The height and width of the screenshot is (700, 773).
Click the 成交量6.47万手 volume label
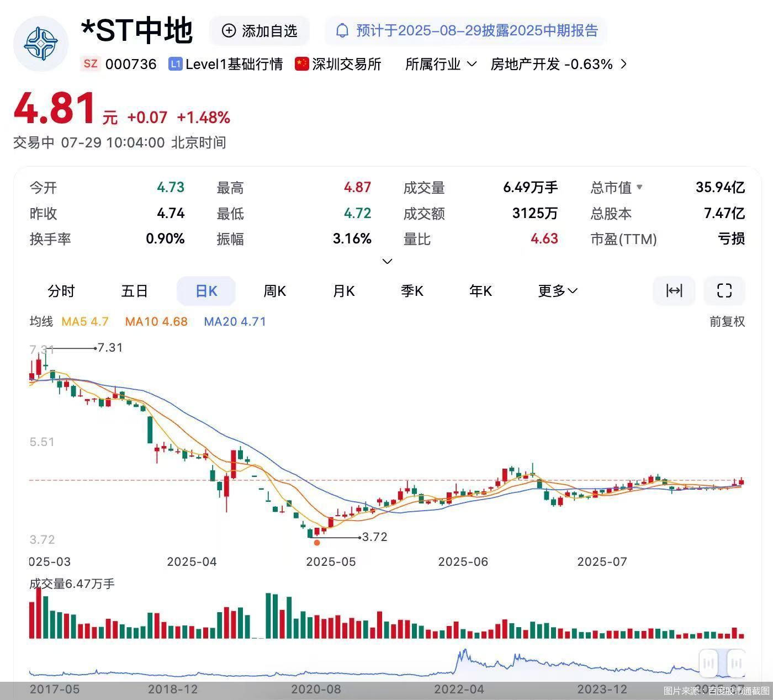[x=72, y=584]
